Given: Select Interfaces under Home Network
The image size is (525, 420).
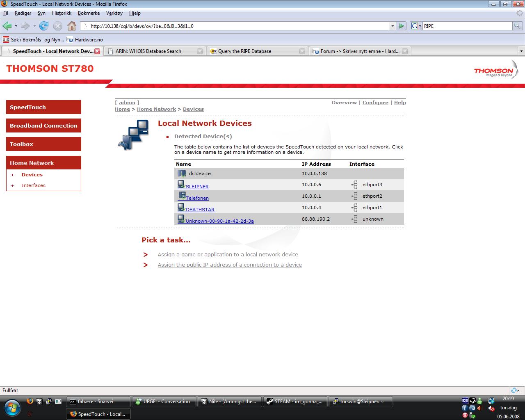Looking at the screenshot, I should coord(34,185).
